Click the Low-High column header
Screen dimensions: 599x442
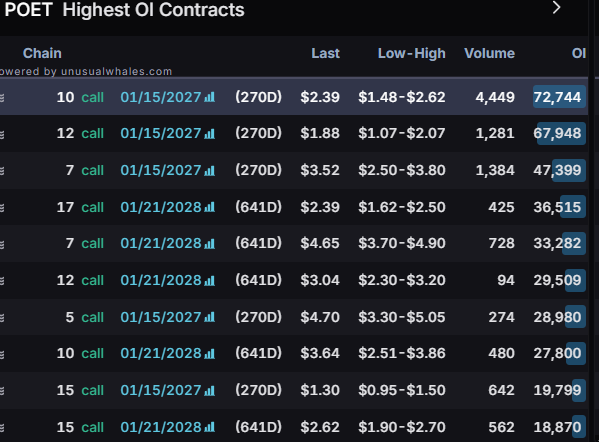411,53
